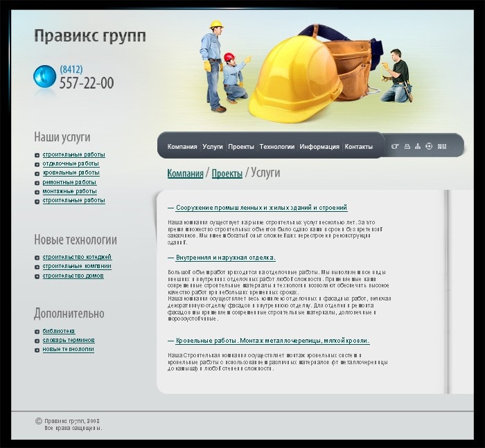Follow the строительные компании link
The width and height of the screenshot is (485, 448).
(x=77, y=266)
